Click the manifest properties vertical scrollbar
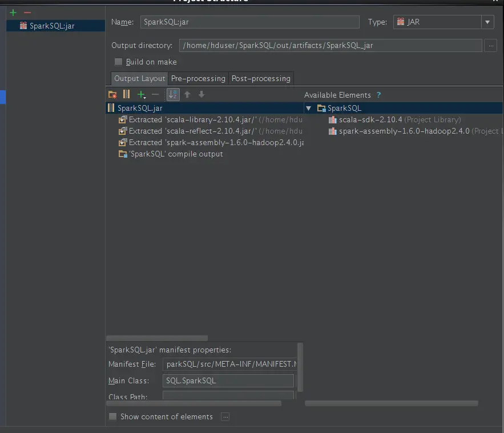 [300, 367]
